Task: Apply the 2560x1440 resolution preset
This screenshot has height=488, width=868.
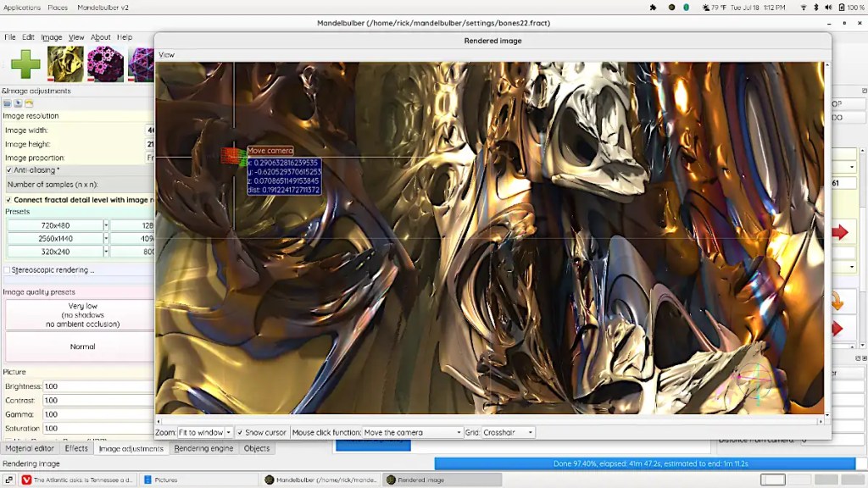Action: (55, 239)
